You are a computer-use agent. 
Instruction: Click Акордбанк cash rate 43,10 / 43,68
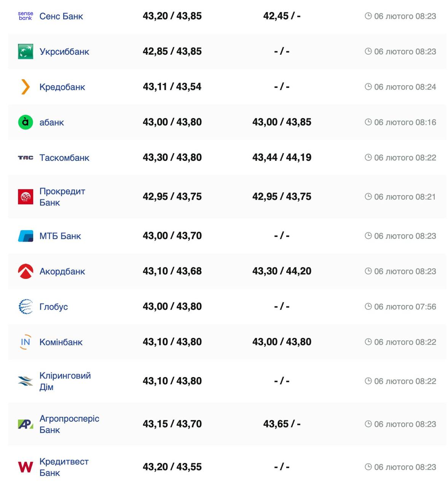pos(172,271)
